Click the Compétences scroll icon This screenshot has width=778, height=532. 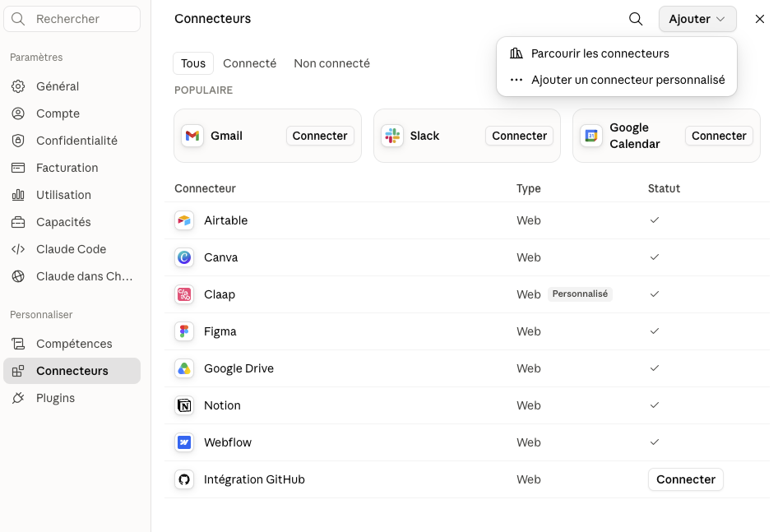18,344
